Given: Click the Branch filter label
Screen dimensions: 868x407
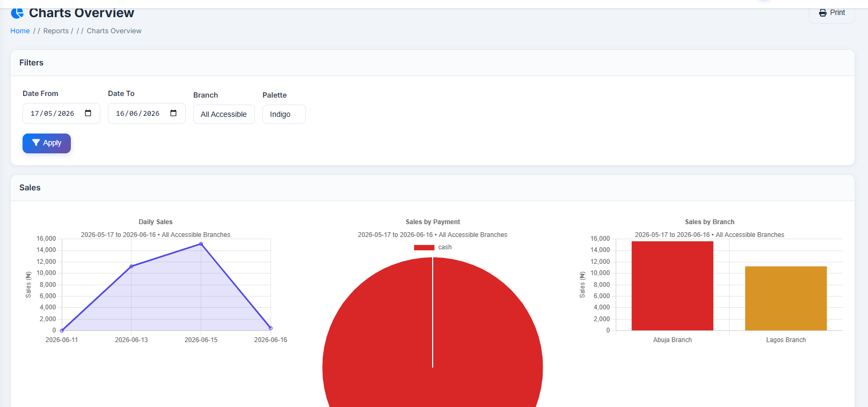Looking at the screenshot, I should tap(206, 95).
